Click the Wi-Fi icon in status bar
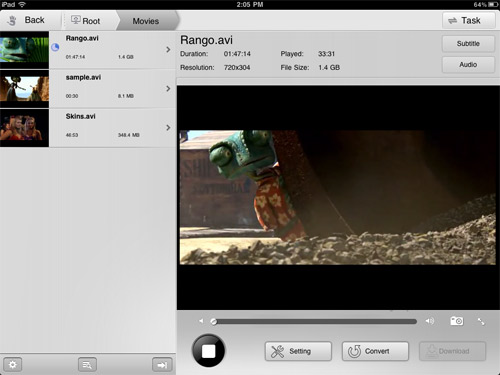The height and width of the screenshot is (375, 500). 22,5
